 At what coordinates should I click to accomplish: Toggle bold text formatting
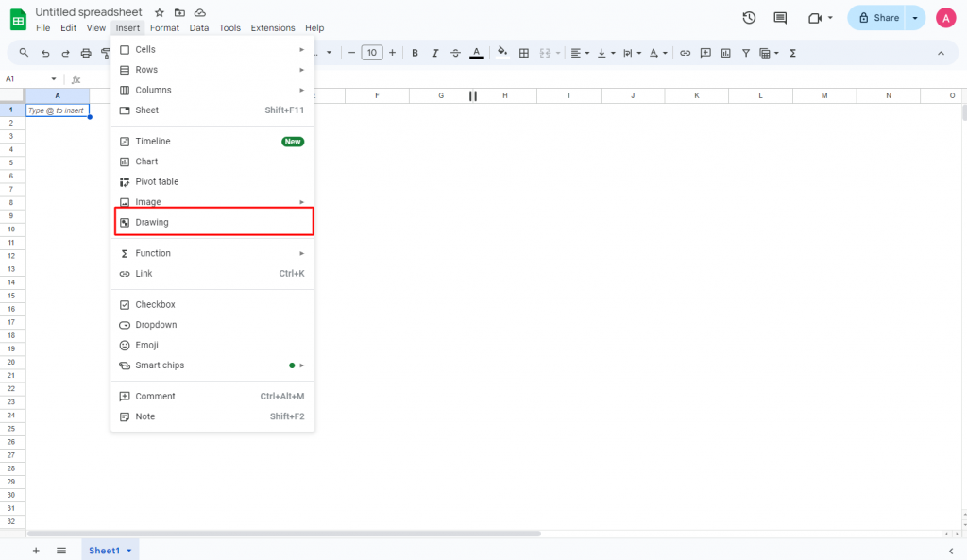(x=415, y=53)
